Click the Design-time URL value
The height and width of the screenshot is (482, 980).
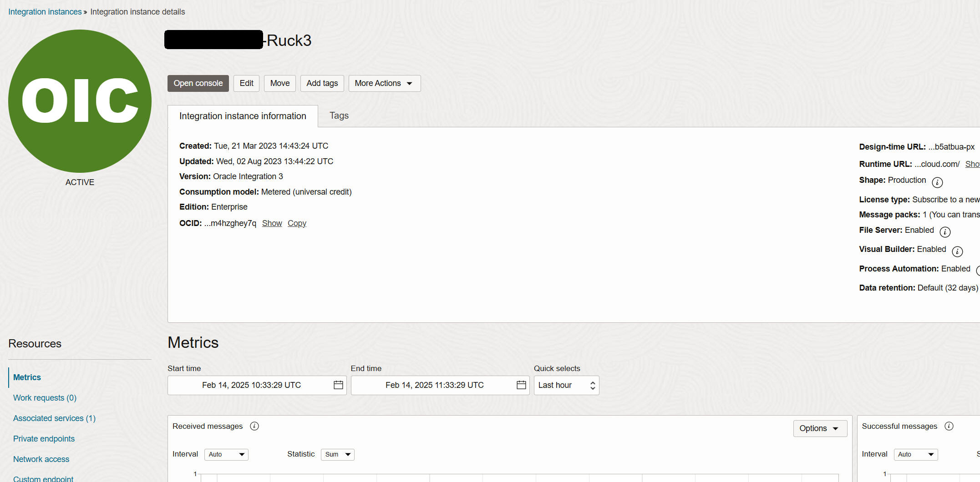[951, 147]
